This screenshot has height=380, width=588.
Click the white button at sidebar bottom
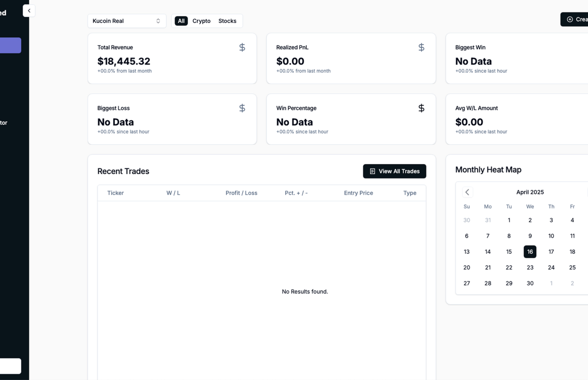click(10, 366)
